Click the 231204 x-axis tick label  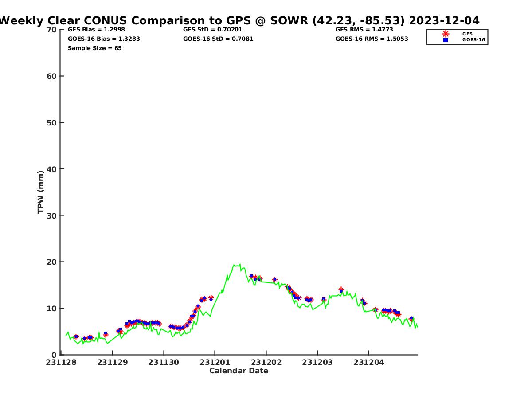pyautogui.click(x=368, y=363)
